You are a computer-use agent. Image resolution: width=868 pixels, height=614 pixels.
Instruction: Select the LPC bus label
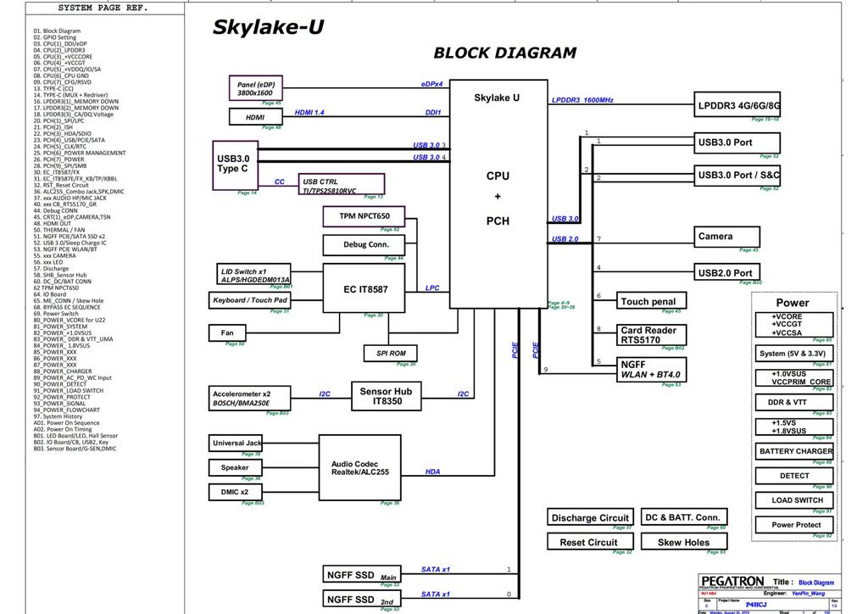tap(432, 287)
